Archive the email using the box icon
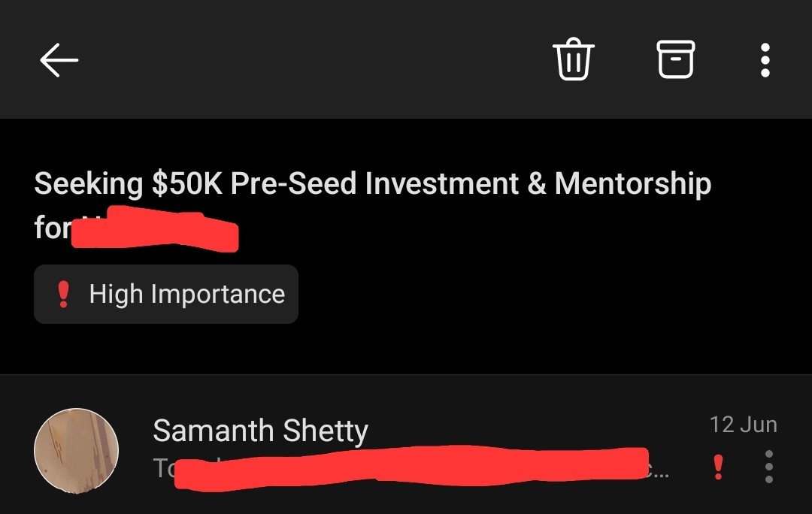The width and height of the screenshot is (812, 514). (x=676, y=60)
